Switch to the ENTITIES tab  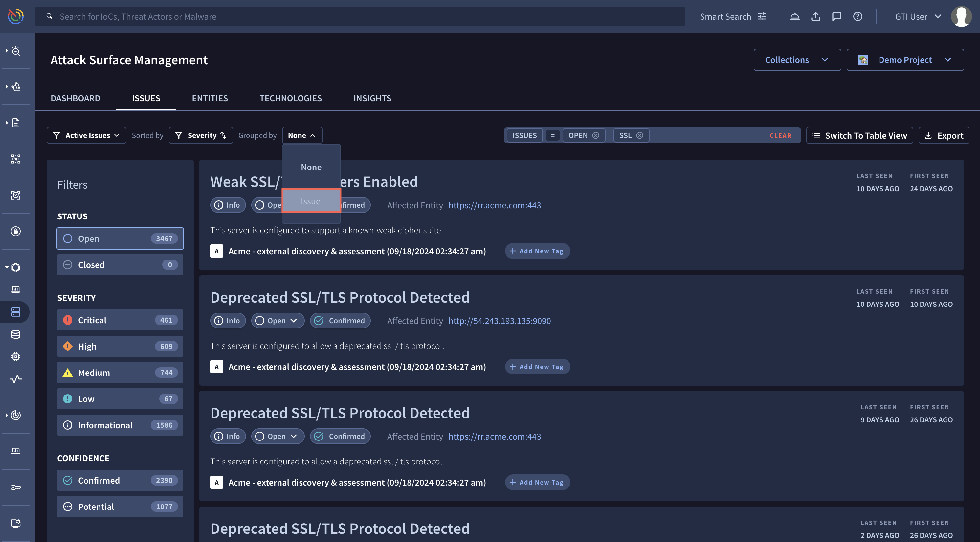(x=210, y=98)
